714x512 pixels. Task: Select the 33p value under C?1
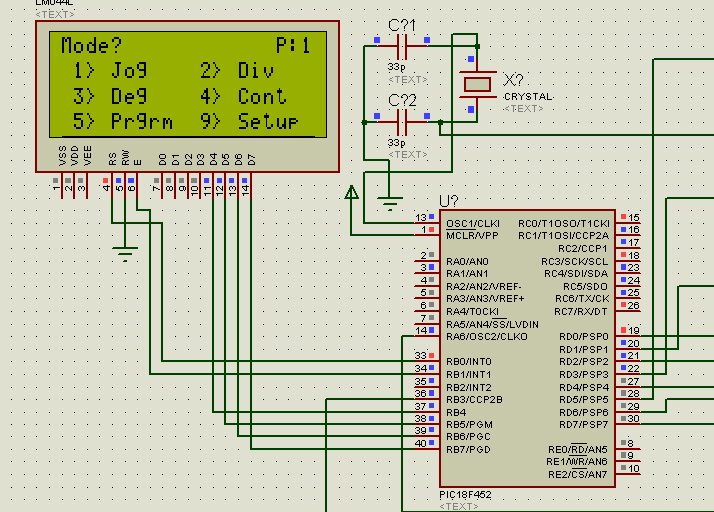[x=396, y=68]
